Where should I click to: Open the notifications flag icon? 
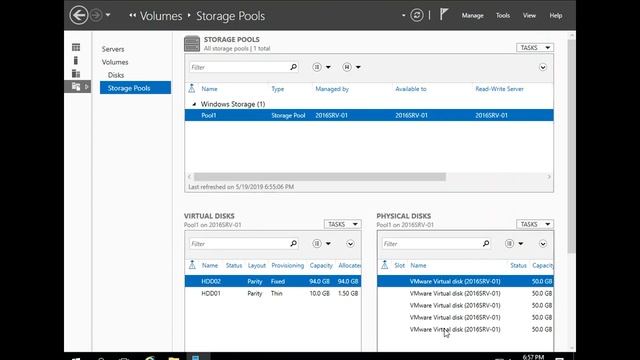coord(444,15)
